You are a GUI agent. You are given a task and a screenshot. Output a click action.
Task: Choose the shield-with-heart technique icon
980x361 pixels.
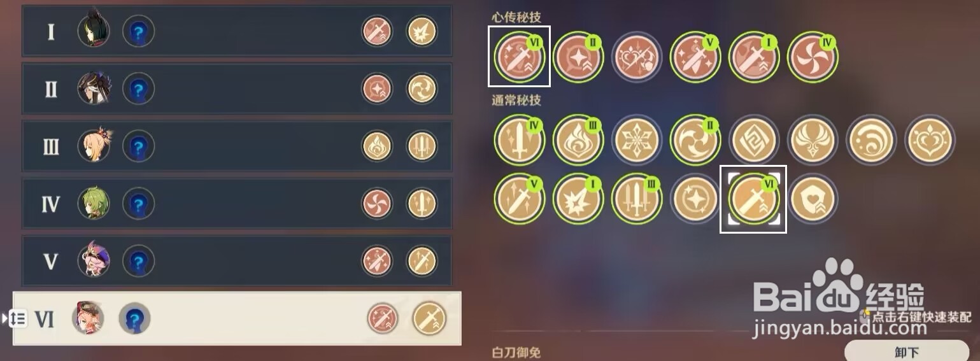pos(813,199)
